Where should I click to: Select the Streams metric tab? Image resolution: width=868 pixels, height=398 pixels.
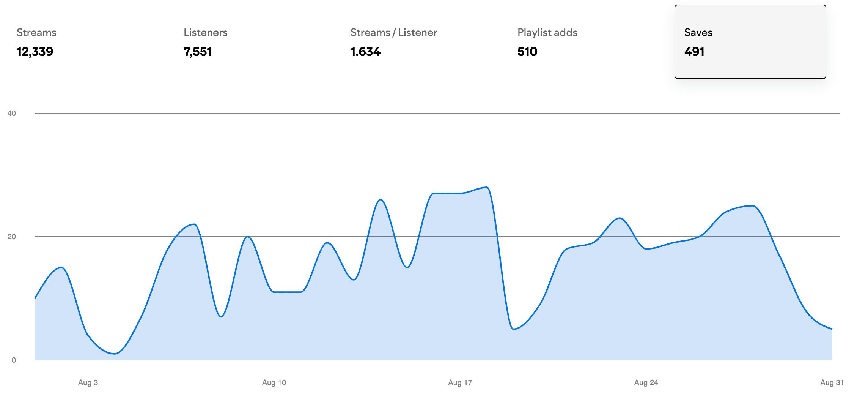coord(36,42)
